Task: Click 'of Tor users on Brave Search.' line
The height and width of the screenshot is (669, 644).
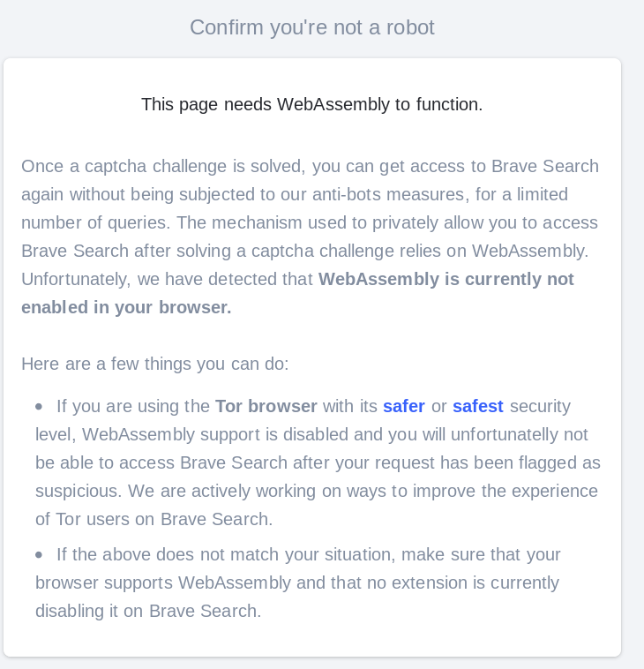Action: pyautogui.click(x=154, y=519)
